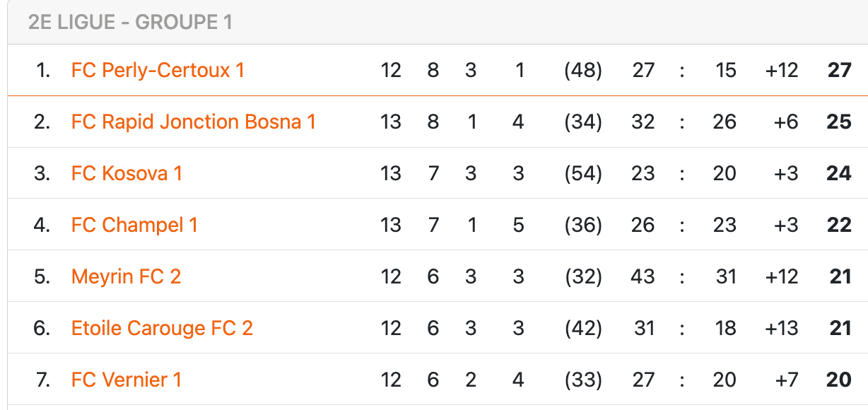The width and height of the screenshot is (868, 410).
Task: Open the FC Vernier 1 team link
Action: coord(127,380)
